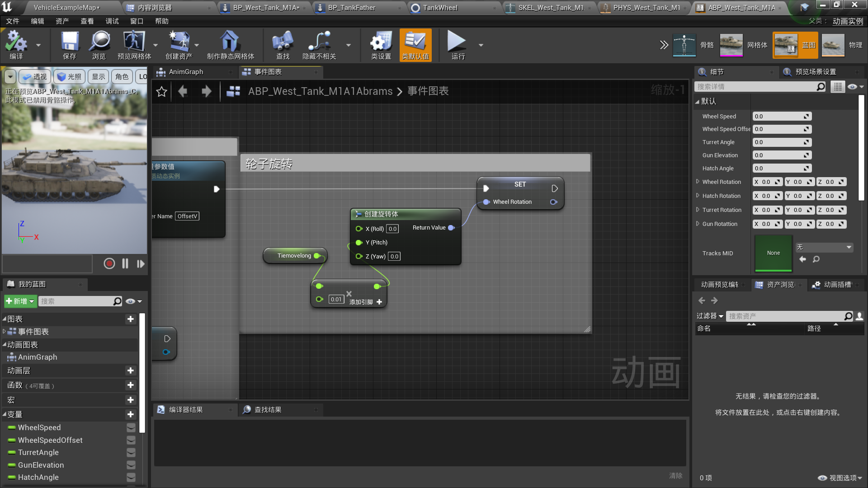Toggle TurretAngle variable visibility eye
The height and width of the screenshot is (488, 868).
coord(131,452)
